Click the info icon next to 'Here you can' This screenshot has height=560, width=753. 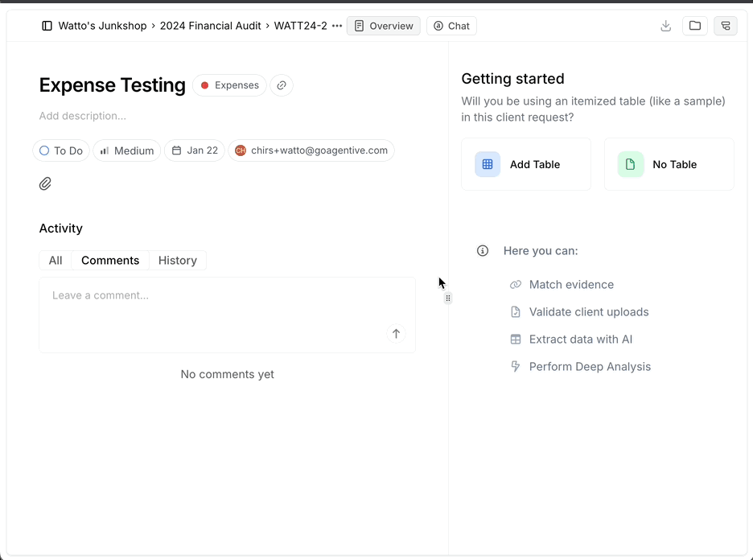[482, 250]
